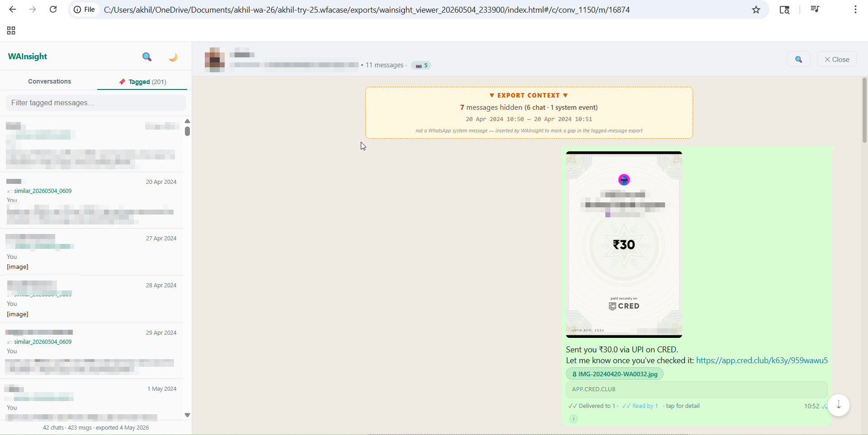The height and width of the screenshot is (435, 868).
Task: Open search from WAInsight sidebar magnifier
Action: [147, 57]
